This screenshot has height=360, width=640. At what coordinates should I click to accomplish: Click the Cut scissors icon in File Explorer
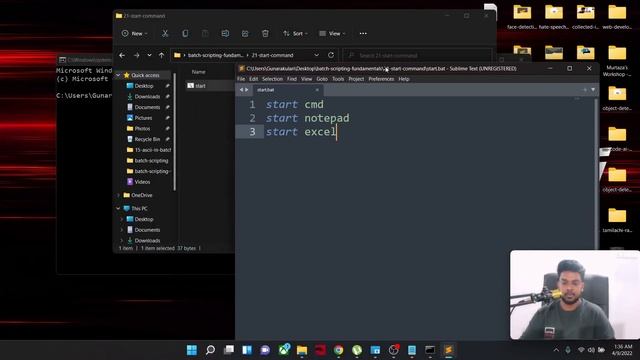tap(165, 33)
